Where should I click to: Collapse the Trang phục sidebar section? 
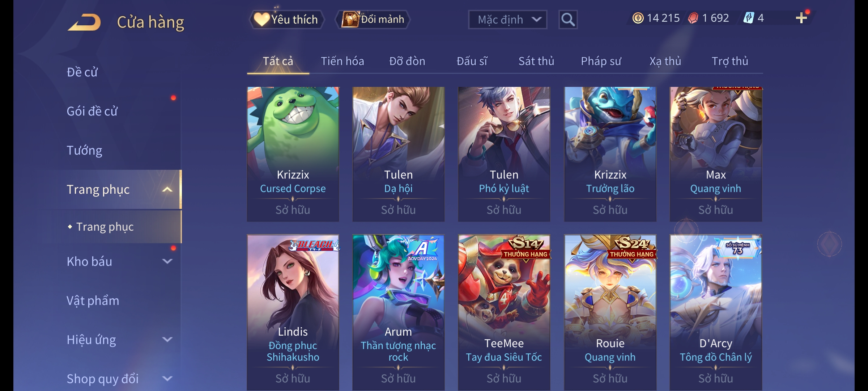(x=167, y=189)
